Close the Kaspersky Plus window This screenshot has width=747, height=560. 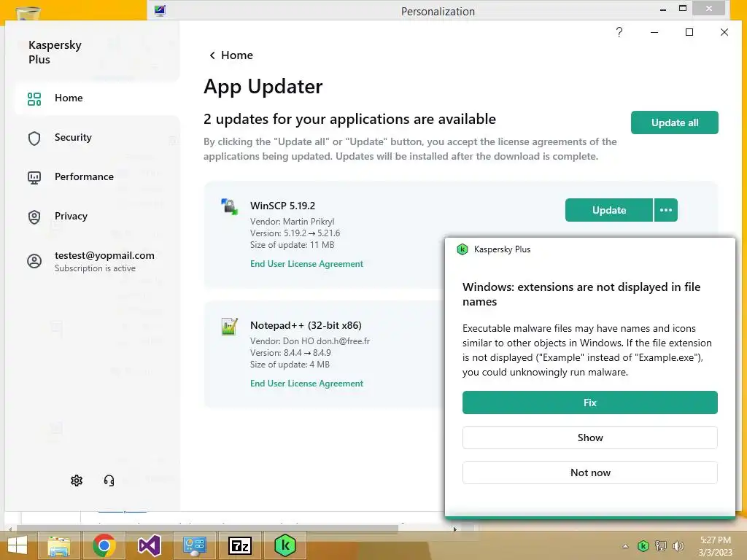724,32
